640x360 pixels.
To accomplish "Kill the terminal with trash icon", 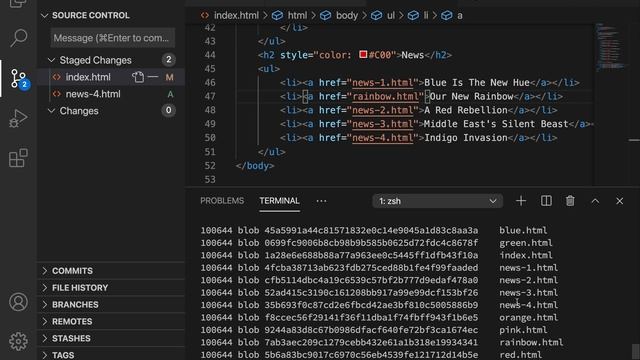I will tap(570, 201).
